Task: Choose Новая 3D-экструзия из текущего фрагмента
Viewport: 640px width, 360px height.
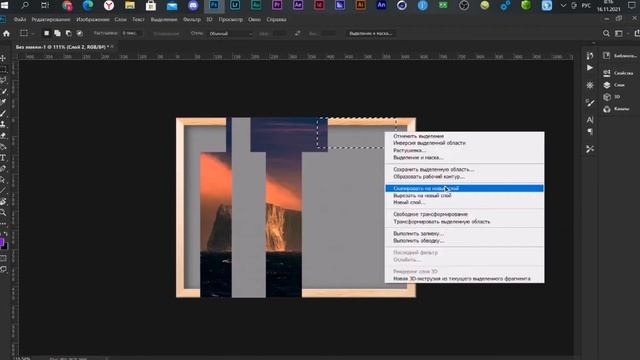Action: tap(464, 278)
